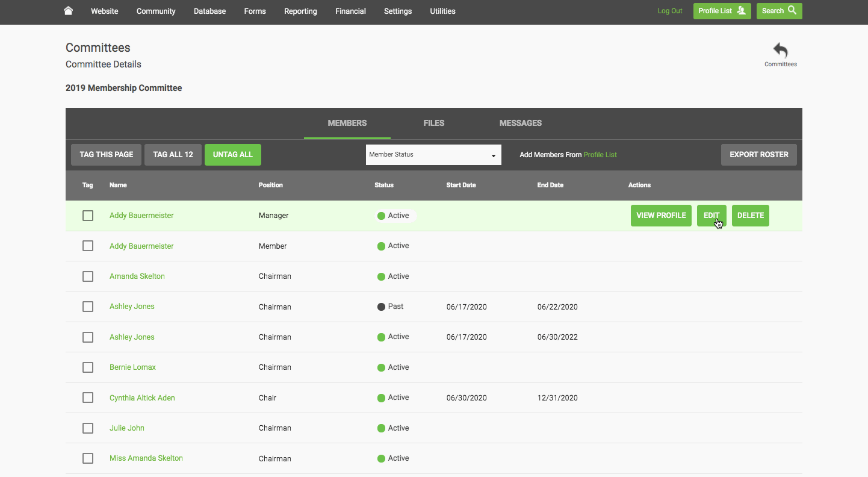Image resolution: width=868 pixels, height=477 pixels.
Task: Click Edit for Addy Bauermeister Manager row
Action: click(711, 216)
